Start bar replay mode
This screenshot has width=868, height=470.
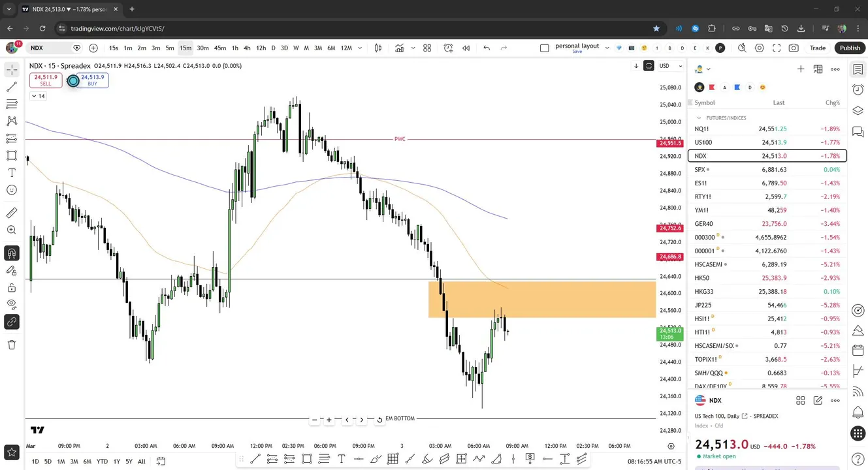point(466,48)
